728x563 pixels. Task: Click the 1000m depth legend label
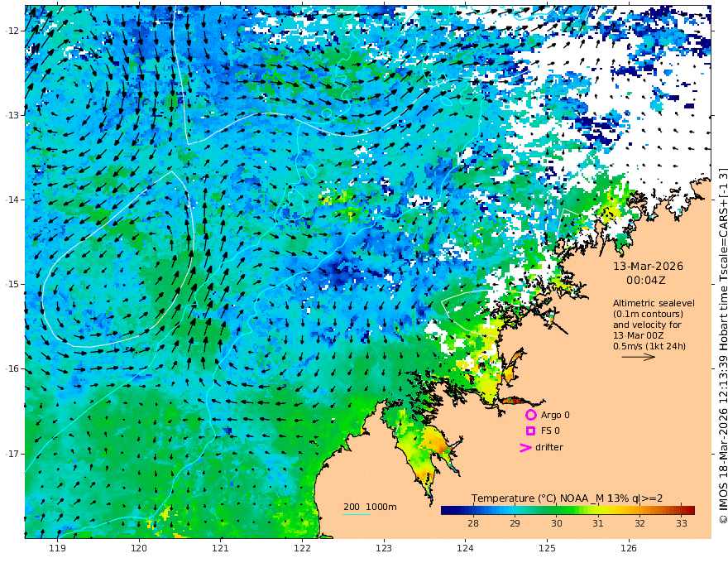point(381,507)
